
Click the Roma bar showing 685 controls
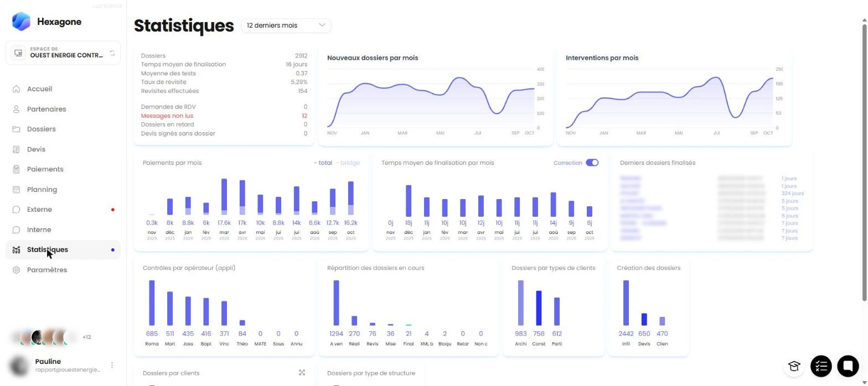pos(152,302)
